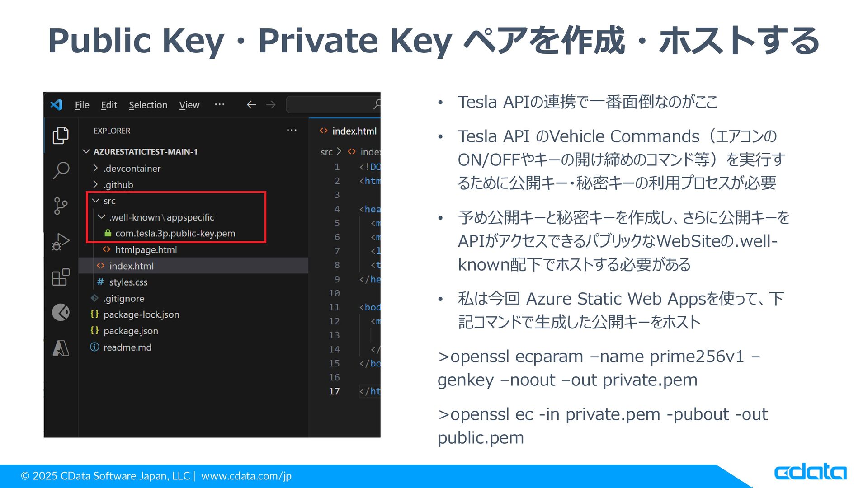This screenshot has width=868, height=488.
Task: Open the Source Control view icon
Action: pyautogui.click(x=61, y=206)
